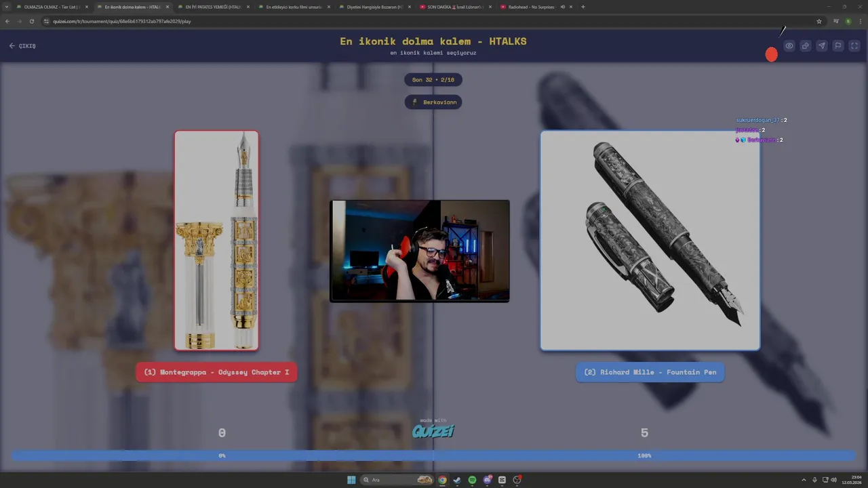Switch to Radiohead - No Surprises tab
Screen dimensions: 868x488
click(532, 7)
